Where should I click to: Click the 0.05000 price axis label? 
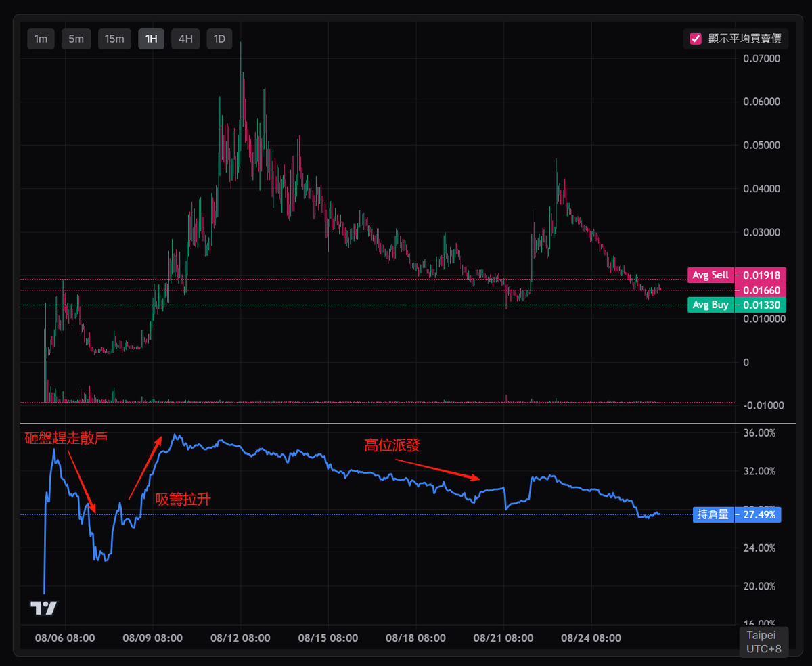click(761, 146)
